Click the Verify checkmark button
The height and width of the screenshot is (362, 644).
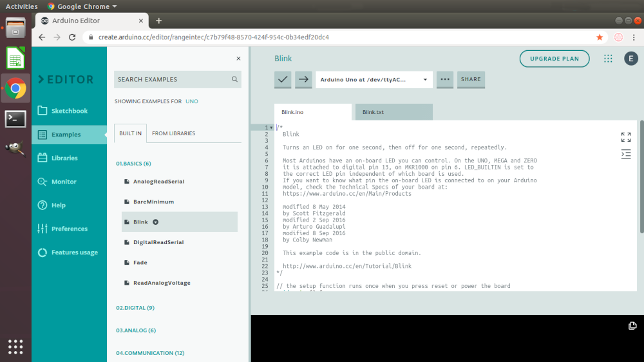point(283,79)
